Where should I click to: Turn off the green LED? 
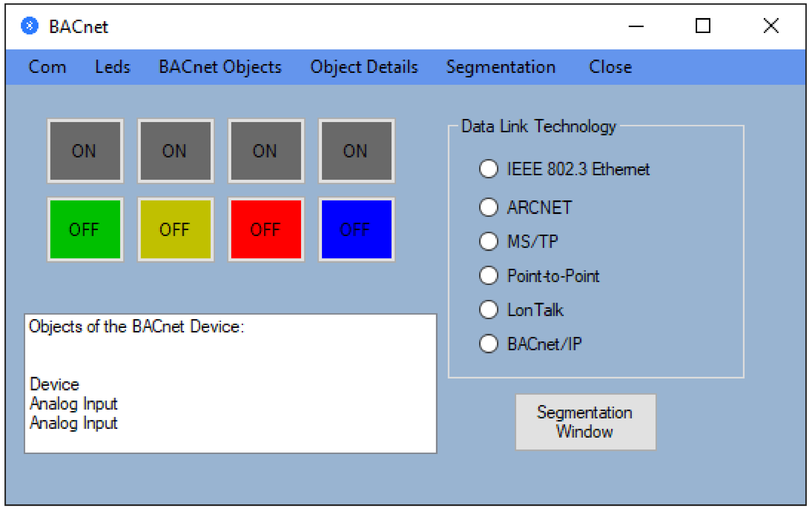tap(85, 229)
